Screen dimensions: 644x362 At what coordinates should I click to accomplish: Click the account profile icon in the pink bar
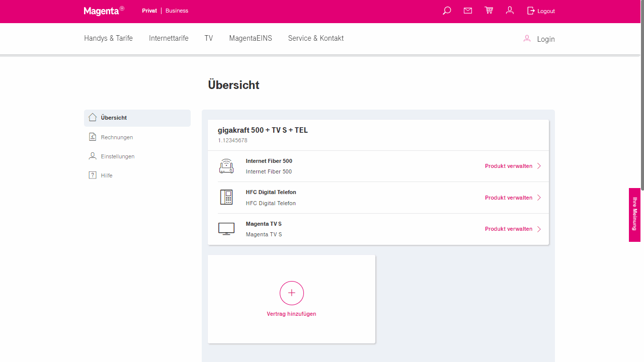tap(510, 11)
